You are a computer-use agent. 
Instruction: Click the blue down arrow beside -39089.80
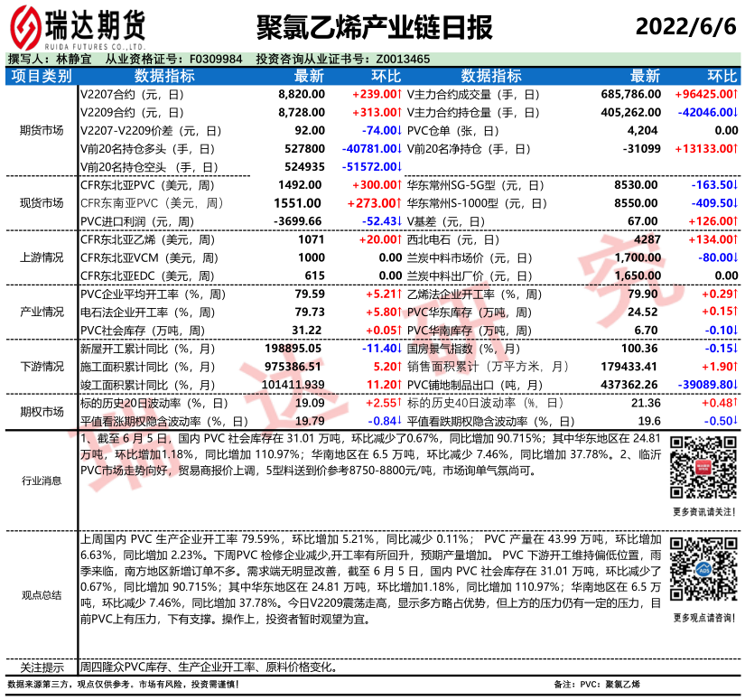coord(735,384)
